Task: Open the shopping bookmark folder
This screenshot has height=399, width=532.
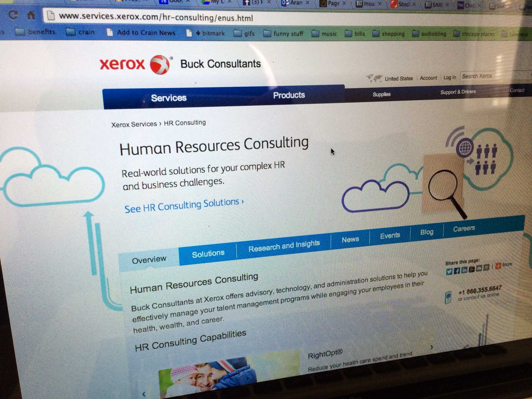Action: point(389,34)
